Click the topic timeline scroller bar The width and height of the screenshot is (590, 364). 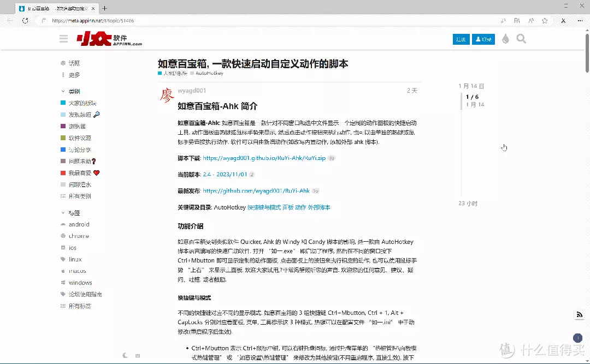tap(462, 102)
